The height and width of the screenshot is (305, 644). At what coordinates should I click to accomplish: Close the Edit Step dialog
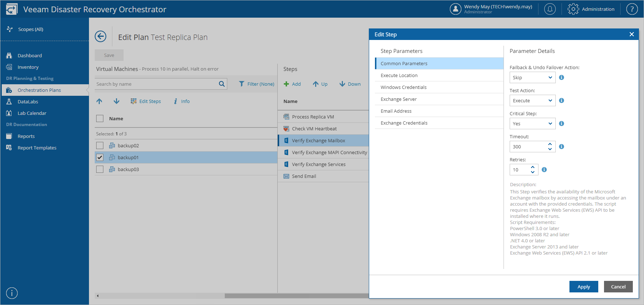631,34
